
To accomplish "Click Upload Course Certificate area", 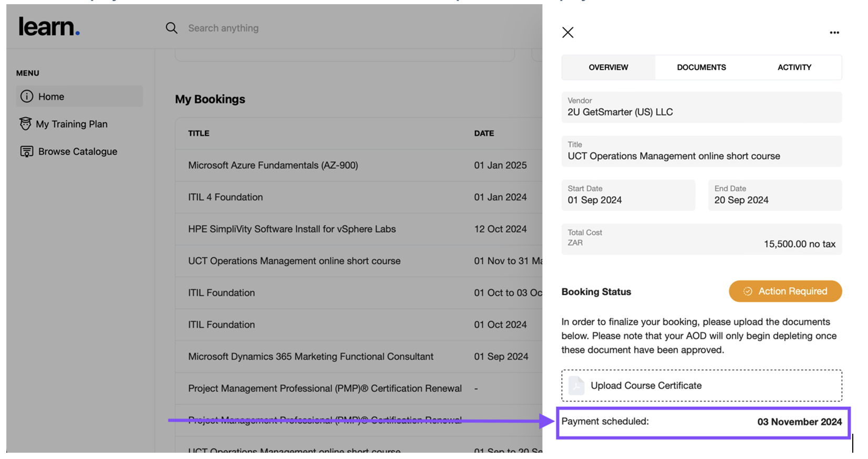I will click(701, 385).
